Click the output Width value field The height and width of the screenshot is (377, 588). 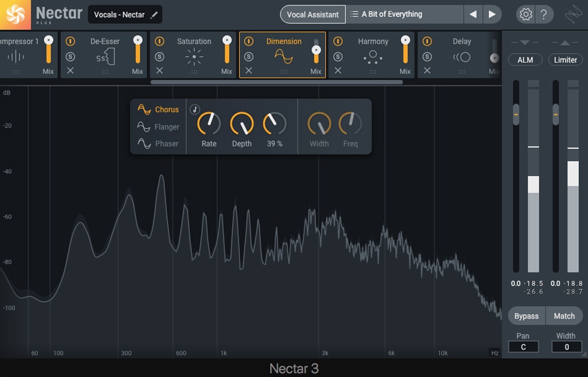566,347
